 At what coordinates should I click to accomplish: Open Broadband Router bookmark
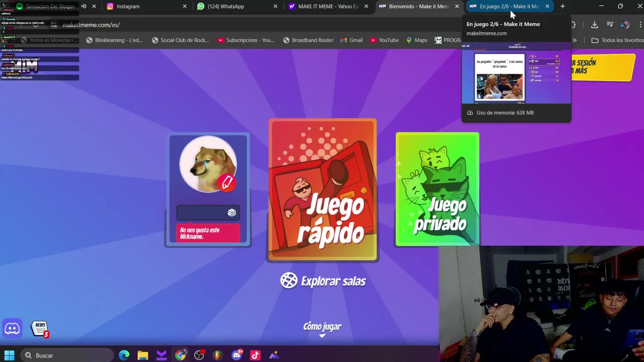[307, 40]
